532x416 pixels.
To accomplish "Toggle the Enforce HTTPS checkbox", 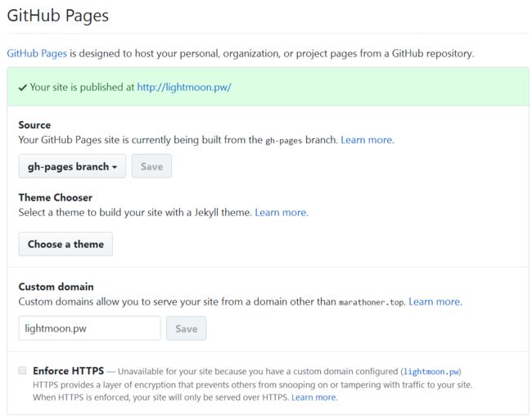I will [x=22, y=370].
